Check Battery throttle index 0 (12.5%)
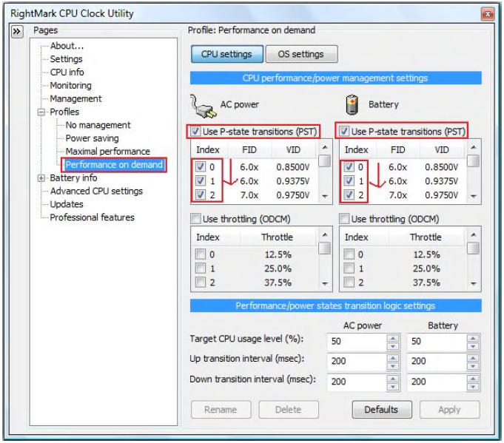The image size is (504, 443). 349,254
